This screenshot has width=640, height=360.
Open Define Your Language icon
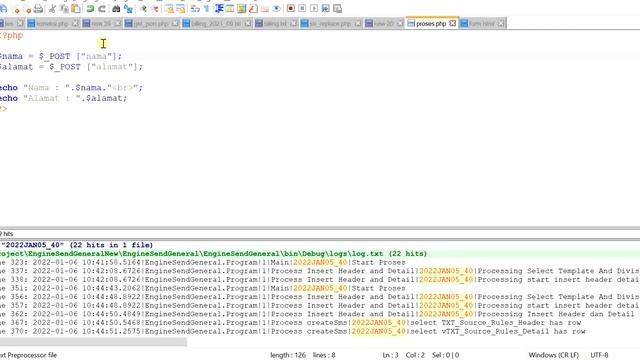coord(230,9)
